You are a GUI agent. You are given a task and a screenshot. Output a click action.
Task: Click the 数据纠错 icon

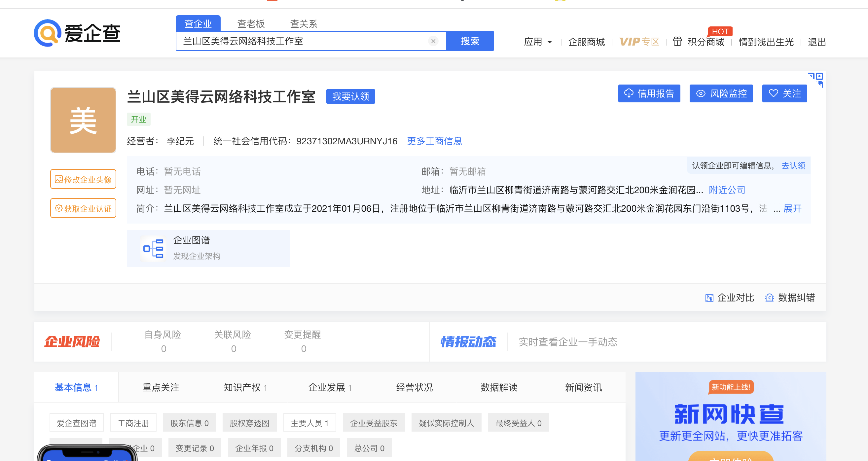click(770, 298)
